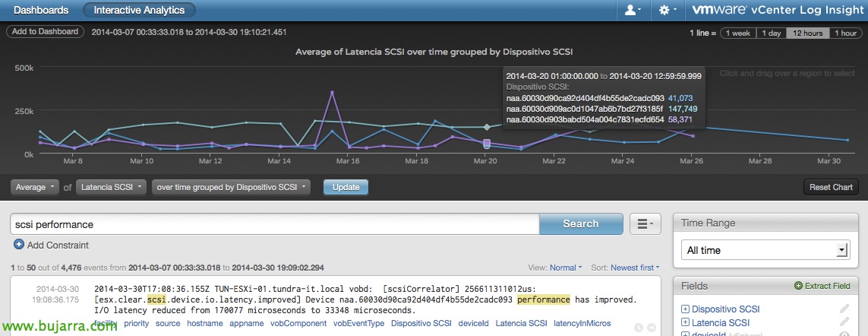The image size is (868, 336).
Task: Open the Latencia SCSI chart field dropdown
Action: [x=112, y=188]
